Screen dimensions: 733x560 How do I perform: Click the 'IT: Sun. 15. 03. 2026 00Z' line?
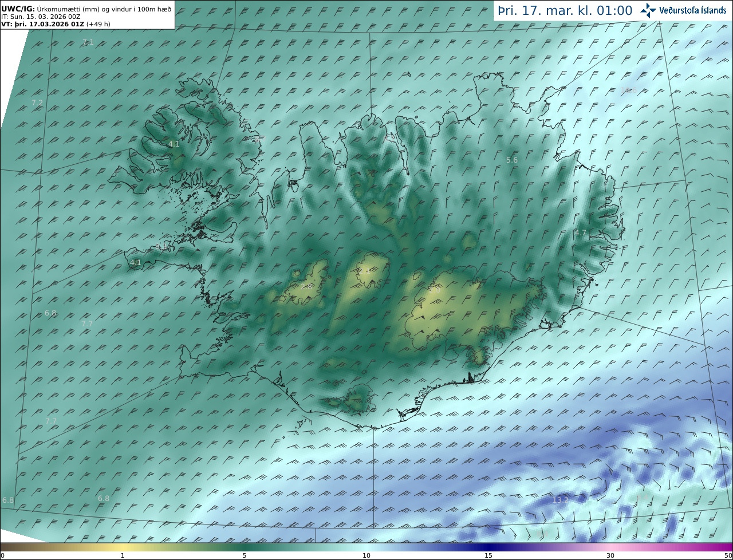[41, 17]
